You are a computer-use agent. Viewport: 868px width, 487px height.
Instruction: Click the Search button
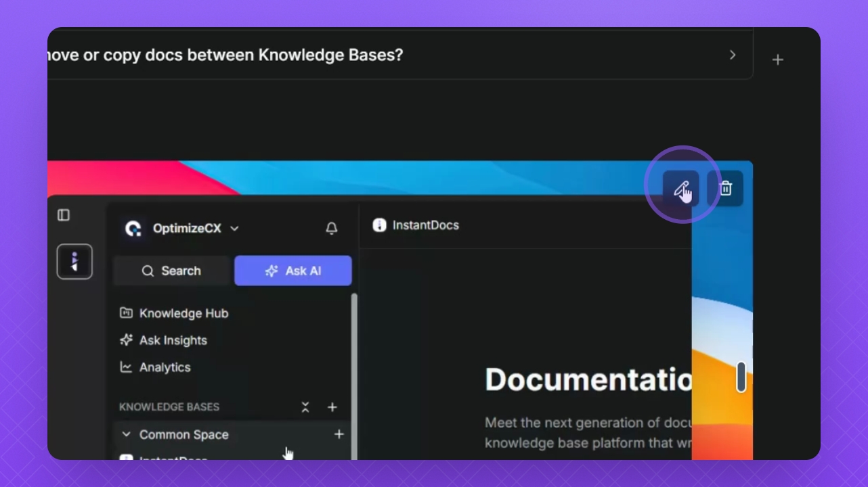click(x=172, y=271)
